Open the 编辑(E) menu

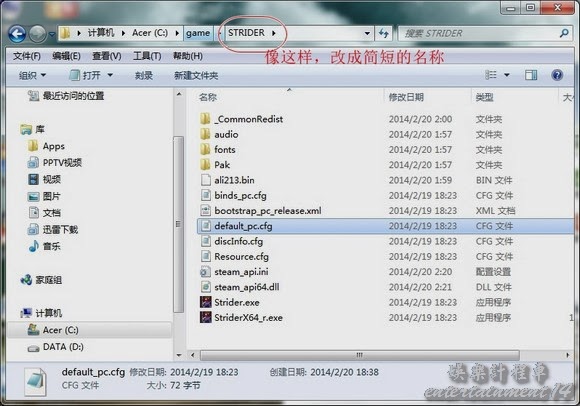click(66, 56)
